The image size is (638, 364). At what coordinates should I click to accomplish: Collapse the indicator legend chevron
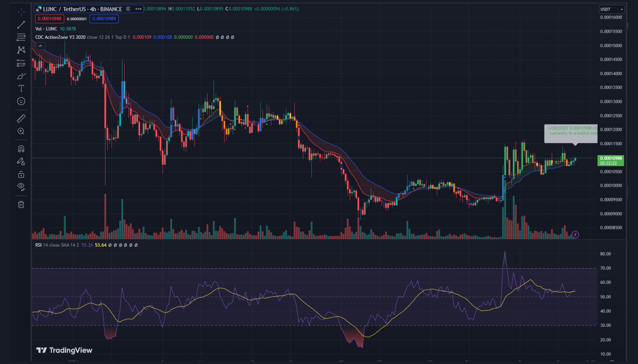pos(40,46)
